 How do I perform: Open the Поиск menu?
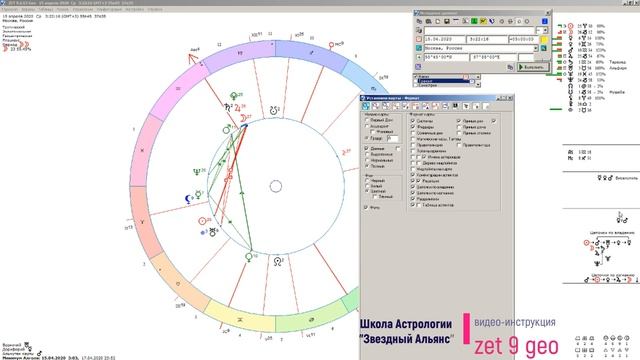tap(62, 9)
